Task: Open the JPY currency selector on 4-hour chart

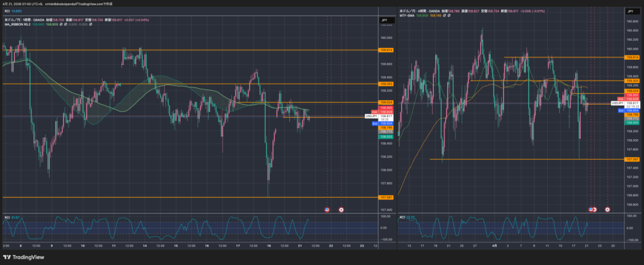Action: pyautogui.click(x=630, y=11)
